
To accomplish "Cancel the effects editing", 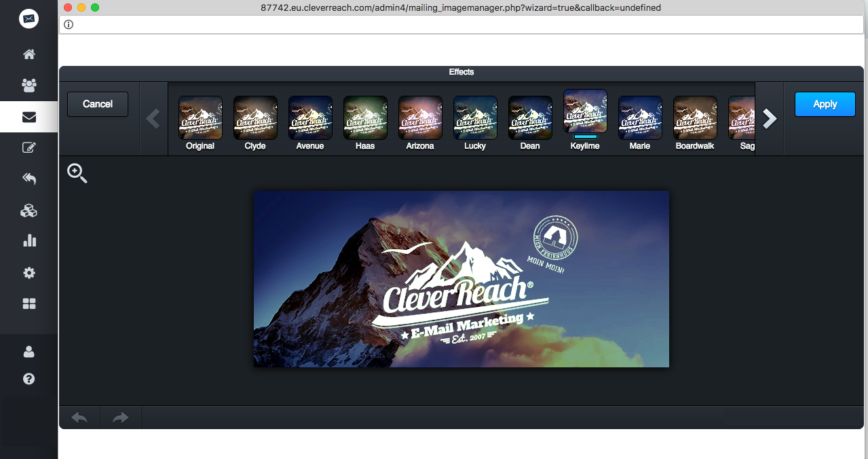I will [98, 104].
